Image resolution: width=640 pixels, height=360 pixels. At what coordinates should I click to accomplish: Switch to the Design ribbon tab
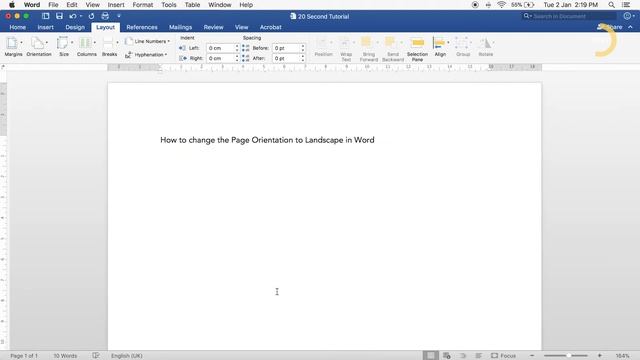click(x=75, y=27)
